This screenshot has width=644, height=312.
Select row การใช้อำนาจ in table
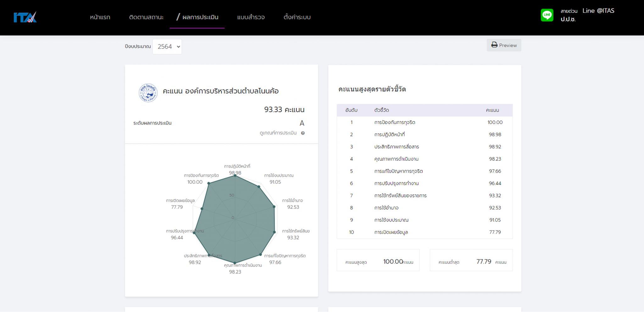425,208
